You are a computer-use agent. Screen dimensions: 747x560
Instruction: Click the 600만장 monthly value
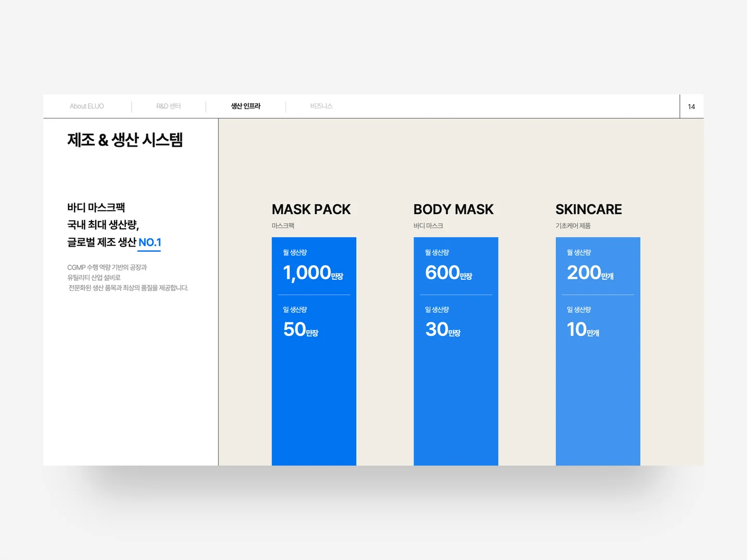click(448, 273)
